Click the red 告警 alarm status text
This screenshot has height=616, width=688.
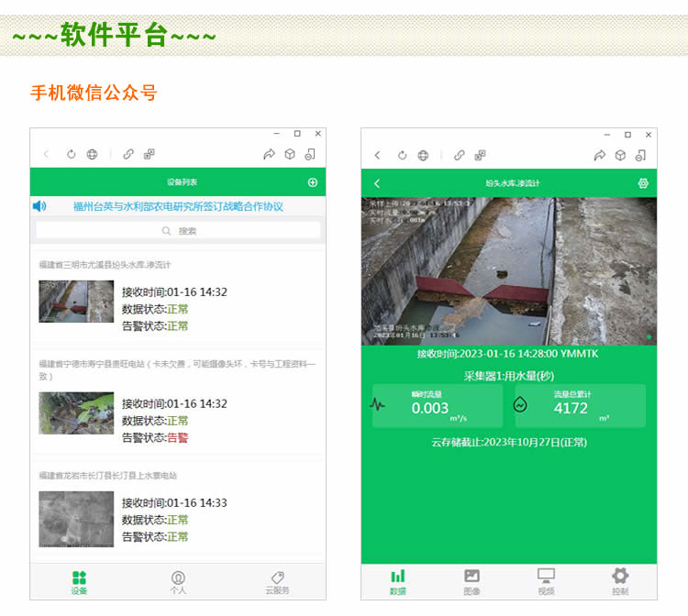[177, 437]
